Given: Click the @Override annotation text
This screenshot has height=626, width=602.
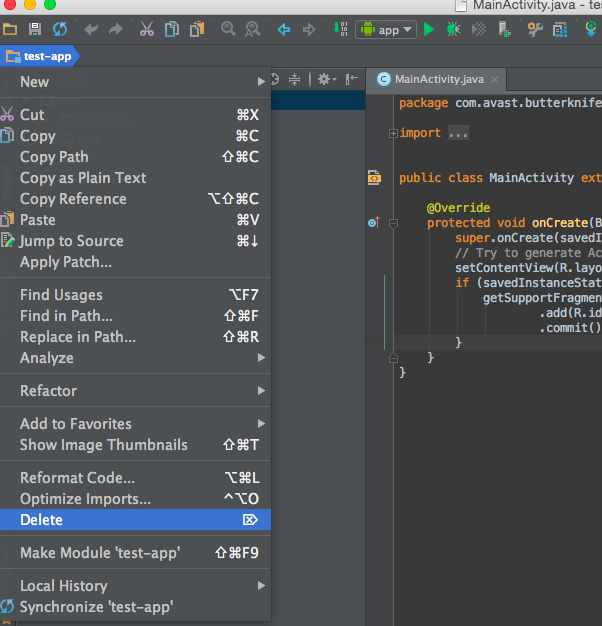Looking at the screenshot, I should click(x=458, y=208).
